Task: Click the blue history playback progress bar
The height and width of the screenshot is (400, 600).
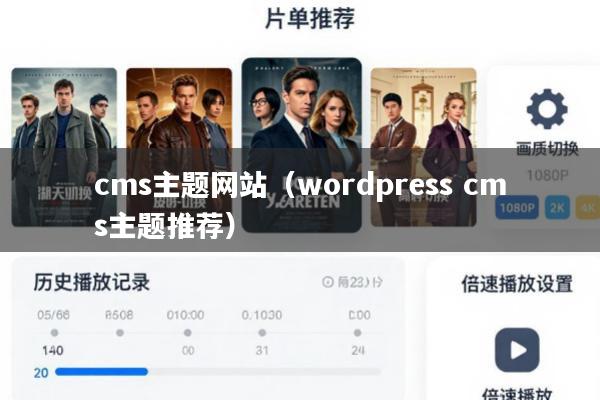Action: pyautogui.click(x=101, y=372)
